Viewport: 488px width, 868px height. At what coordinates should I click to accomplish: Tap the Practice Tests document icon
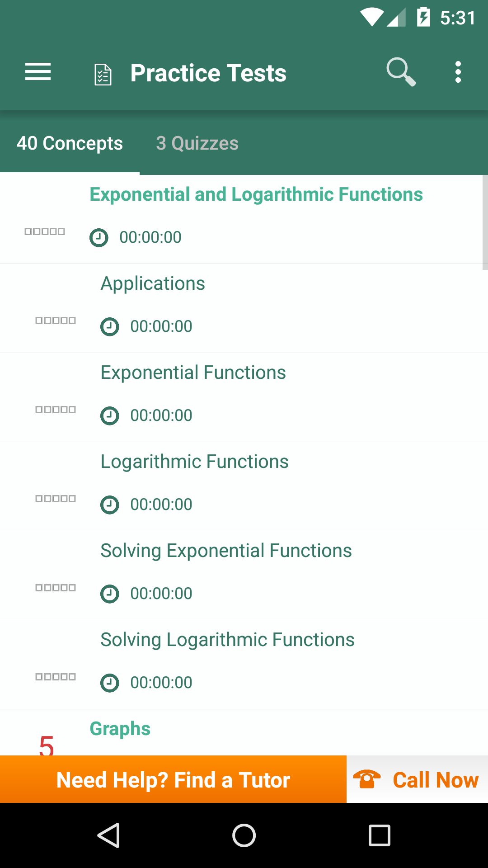[x=103, y=74]
